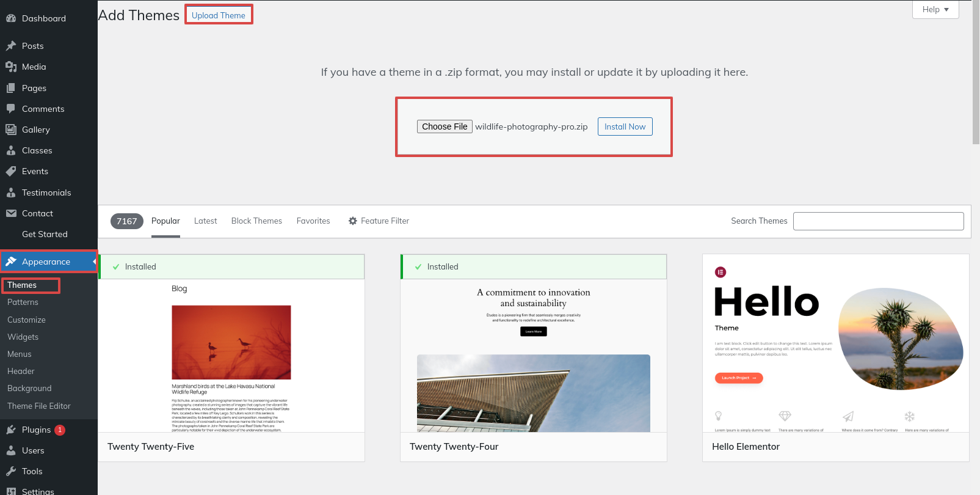Screen dimensions: 980x495
Task: Click the Classes person icon
Action: [11, 150]
